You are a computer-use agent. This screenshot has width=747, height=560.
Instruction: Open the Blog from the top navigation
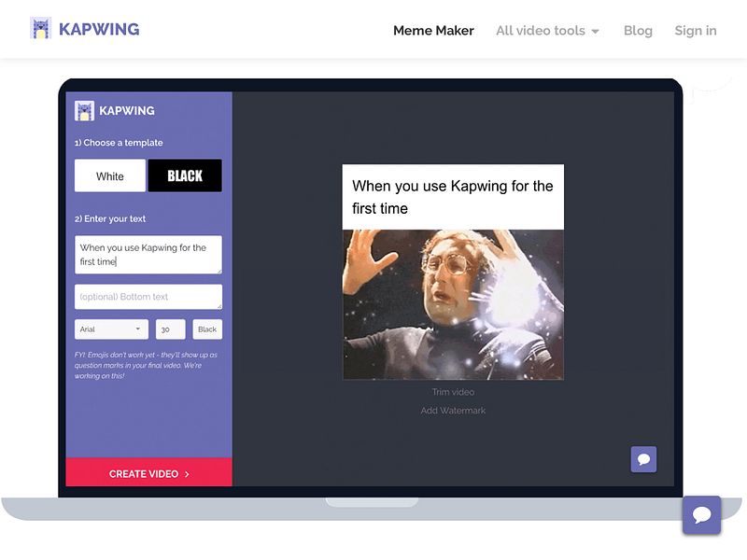[638, 30]
